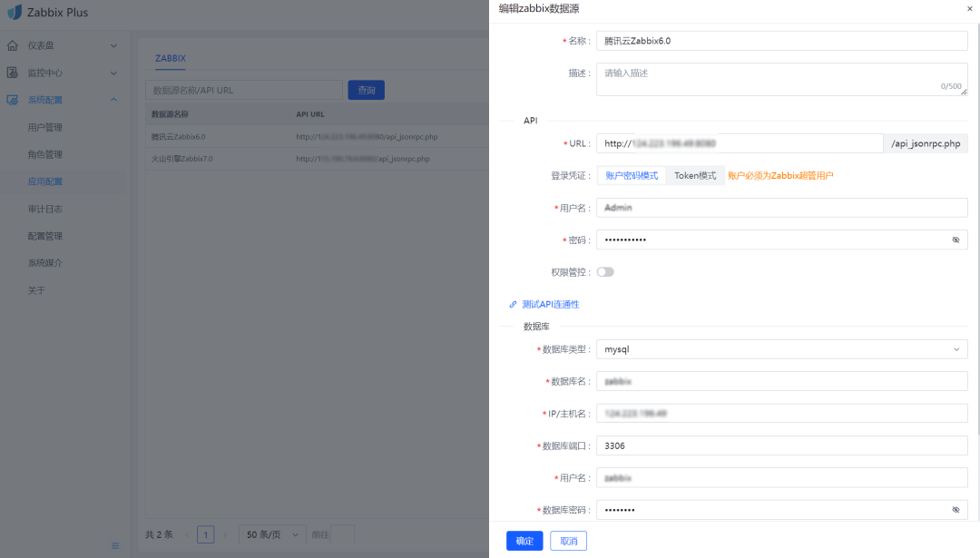Select 账户密码模式 login credential mode
The height and width of the screenshot is (558, 980).
point(632,176)
